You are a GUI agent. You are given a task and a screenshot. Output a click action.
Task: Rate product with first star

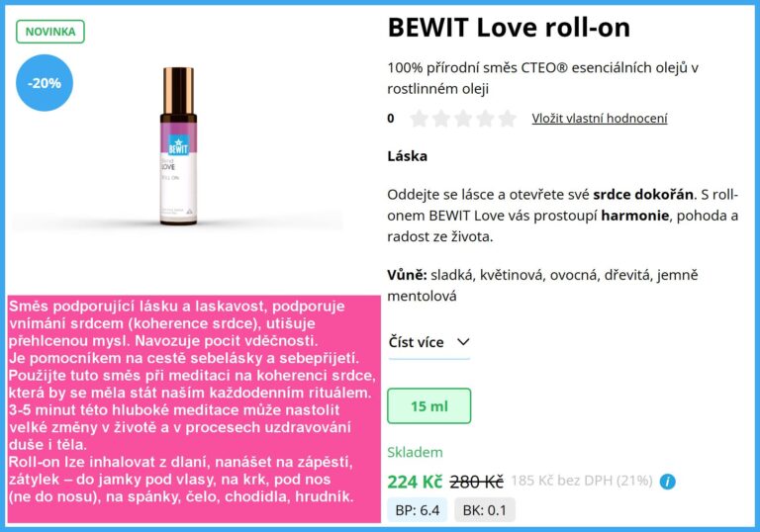click(x=419, y=119)
